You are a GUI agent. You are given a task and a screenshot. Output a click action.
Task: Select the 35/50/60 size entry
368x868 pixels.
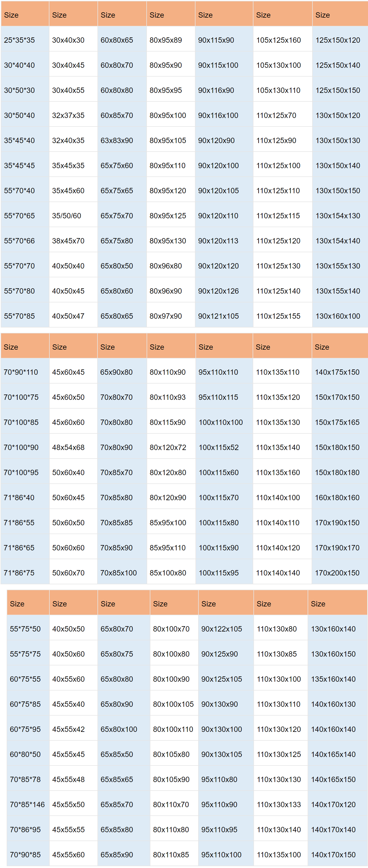tap(67, 216)
